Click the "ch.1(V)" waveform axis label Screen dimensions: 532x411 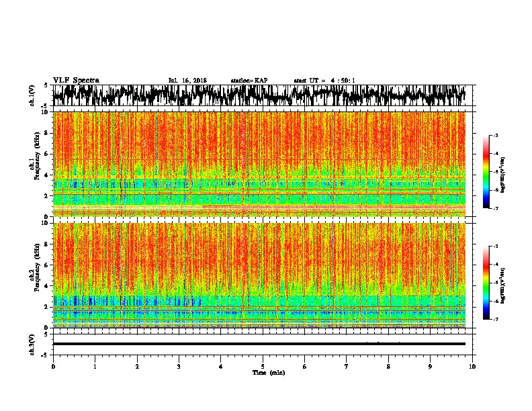pos(32,95)
